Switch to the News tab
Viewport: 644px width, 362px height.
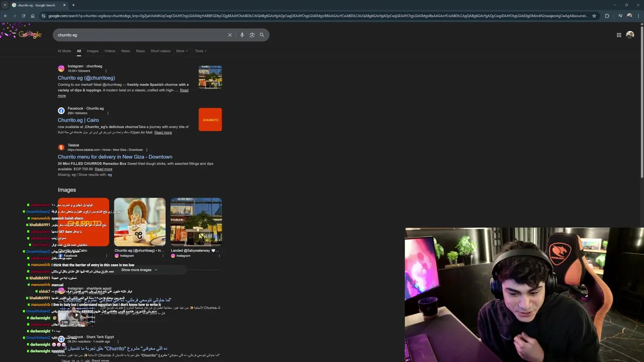(x=126, y=51)
